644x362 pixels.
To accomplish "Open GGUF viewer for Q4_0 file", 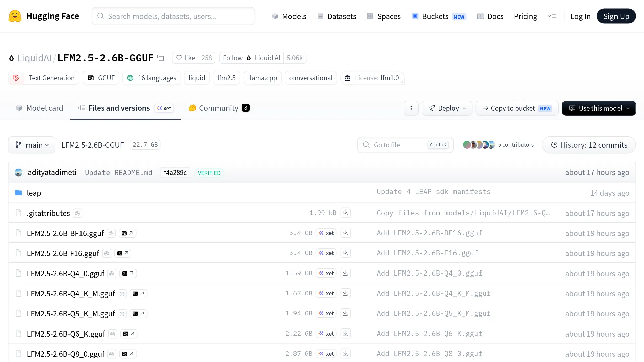I will 128,273.
